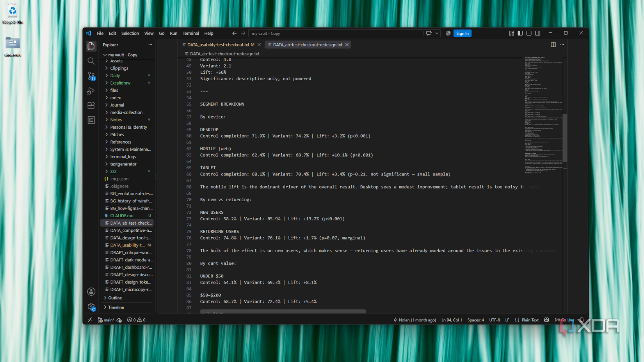Toggle the Primary Side Bar
The image size is (644, 362).
(x=520, y=33)
